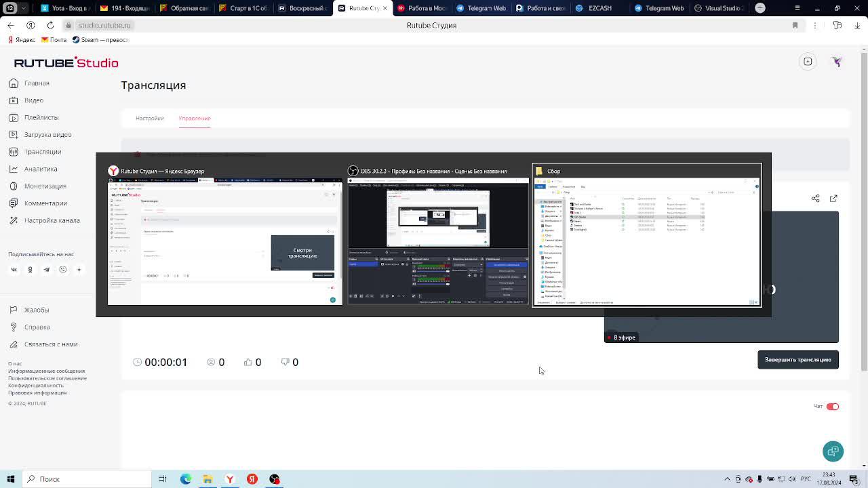
Task: Click the Windows taskbar Поиск search box
Action: point(87,479)
